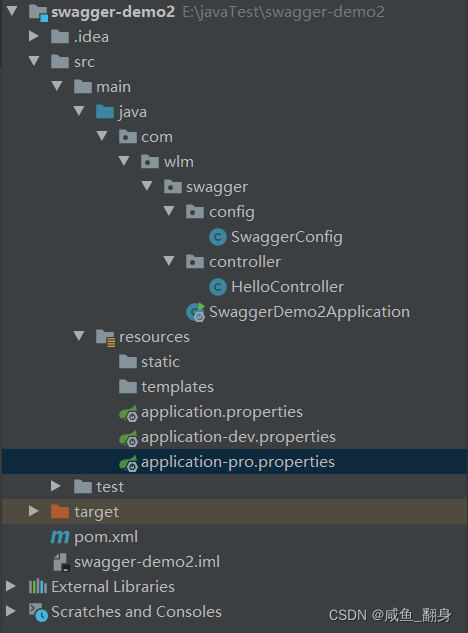The height and width of the screenshot is (633, 468).
Task: Select the static folder label
Action: point(160,362)
